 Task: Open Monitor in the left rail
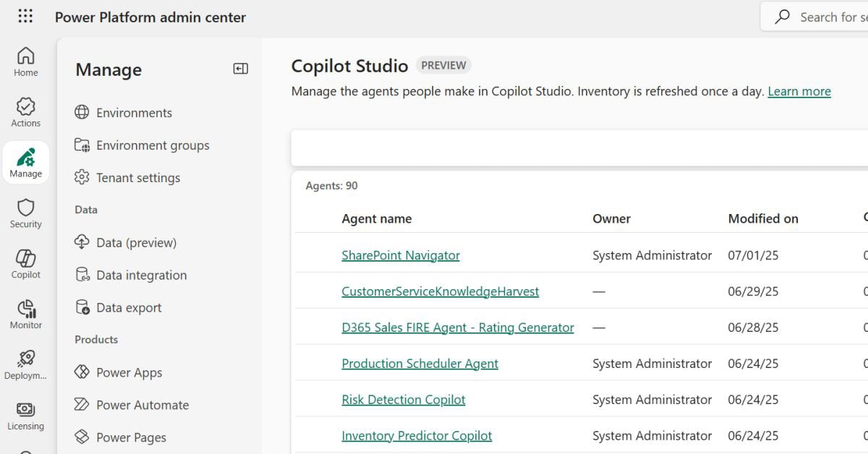click(25, 314)
